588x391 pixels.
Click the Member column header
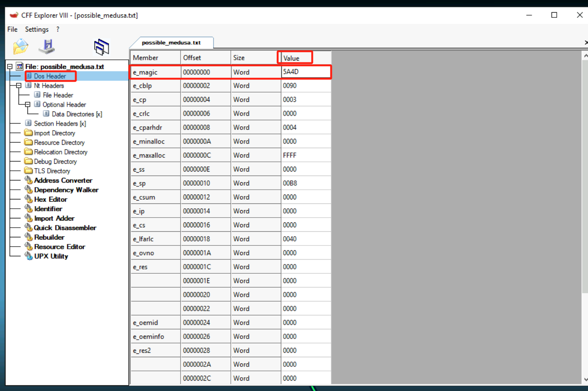click(x=155, y=58)
